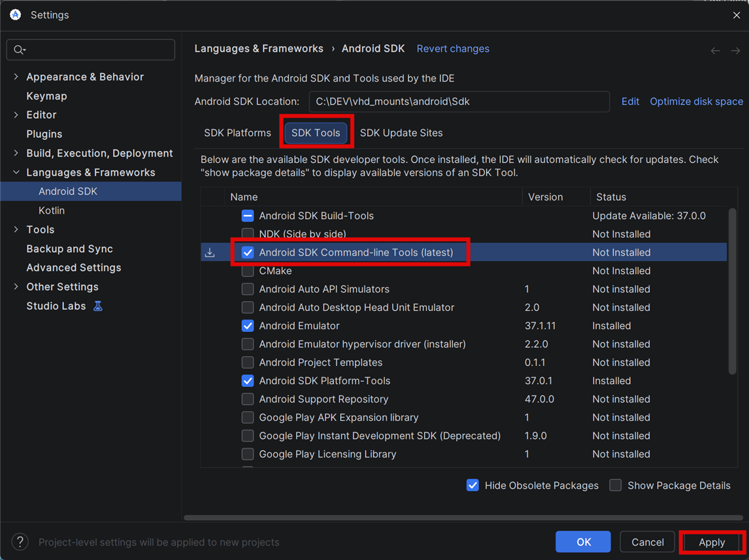Image resolution: width=749 pixels, height=560 pixels.
Task: Click the download icon beside Command-line Tools row
Action: click(210, 252)
